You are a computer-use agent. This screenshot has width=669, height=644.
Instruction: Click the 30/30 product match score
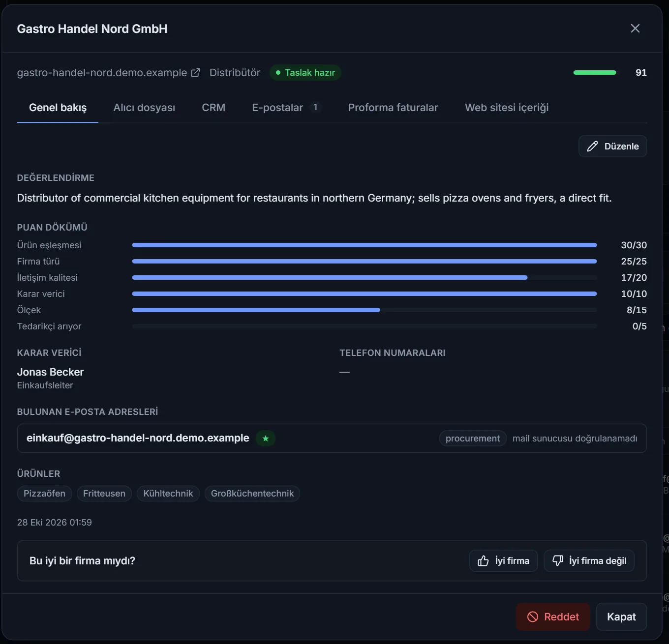click(634, 245)
